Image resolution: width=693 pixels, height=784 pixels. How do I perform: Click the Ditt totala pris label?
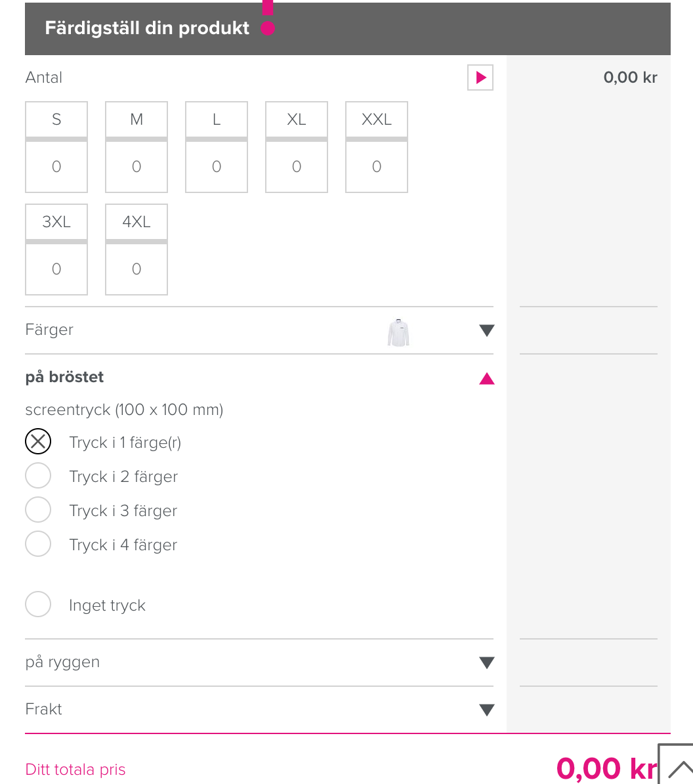(x=75, y=770)
